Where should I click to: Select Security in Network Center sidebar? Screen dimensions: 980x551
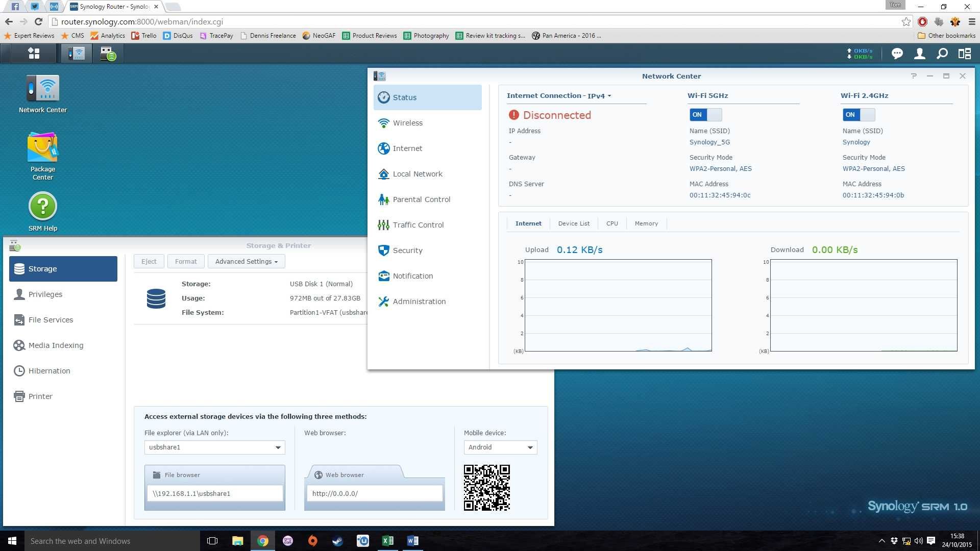(427, 251)
